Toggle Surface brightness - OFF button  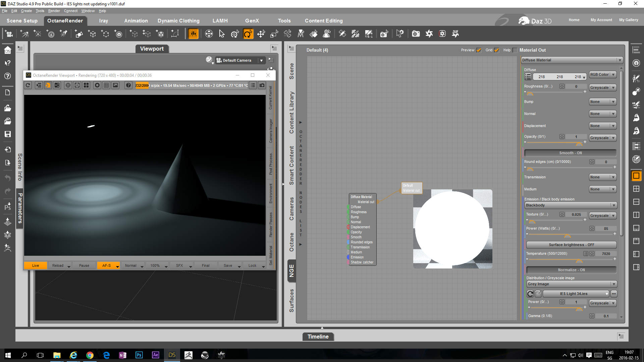[x=571, y=245]
